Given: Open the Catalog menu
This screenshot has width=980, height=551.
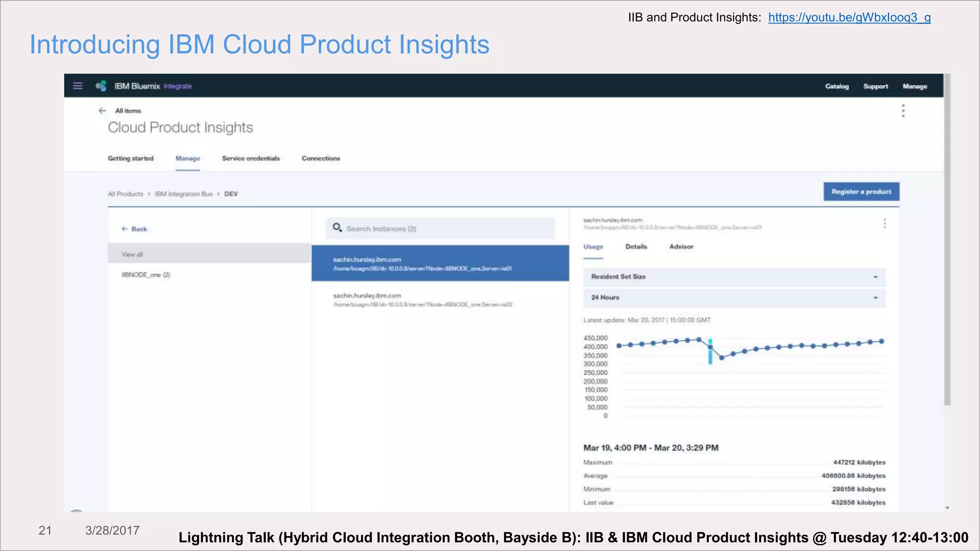Looking at the screenshot, I should click(x=837, y=87).
